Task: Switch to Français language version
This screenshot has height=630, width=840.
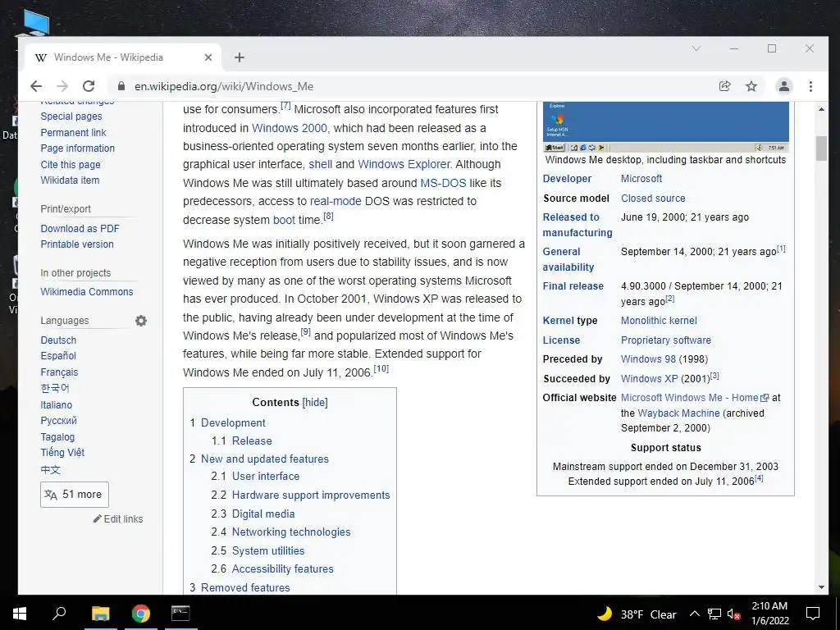Action: click(x=59, y=372)
